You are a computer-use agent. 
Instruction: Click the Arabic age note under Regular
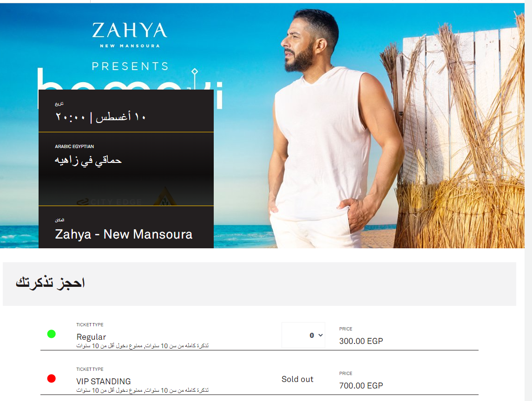(x=143, y=346)
